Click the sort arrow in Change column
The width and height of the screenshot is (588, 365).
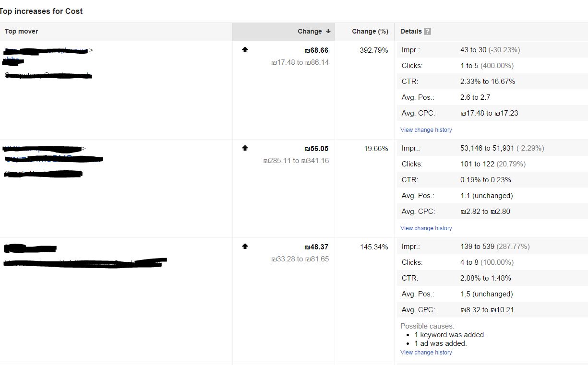point(328,31)
